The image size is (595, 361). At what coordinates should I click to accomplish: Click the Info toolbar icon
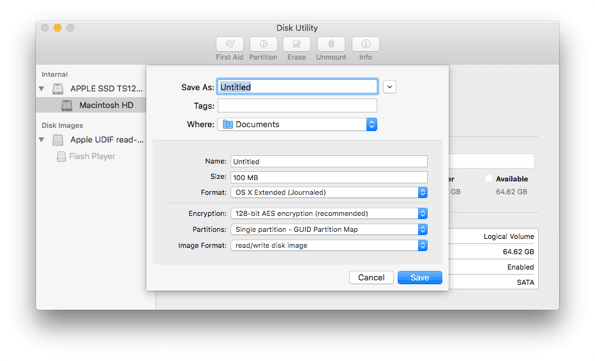click(365, 44)
